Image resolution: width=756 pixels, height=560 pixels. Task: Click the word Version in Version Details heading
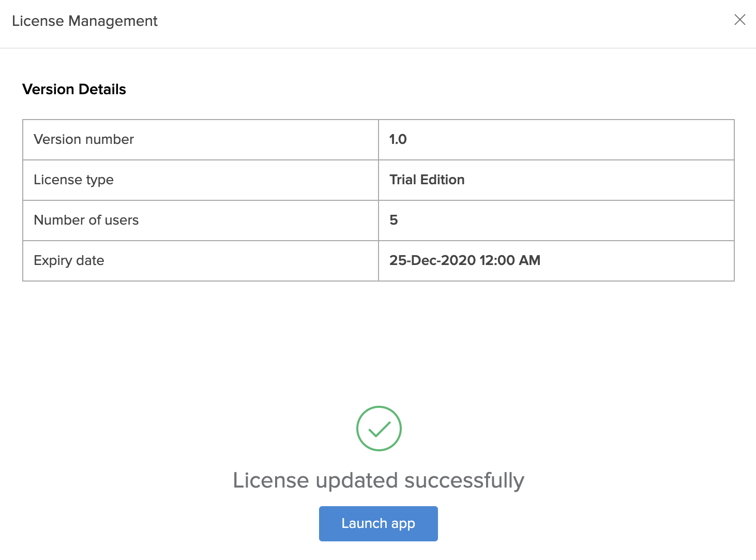point(48,89)
